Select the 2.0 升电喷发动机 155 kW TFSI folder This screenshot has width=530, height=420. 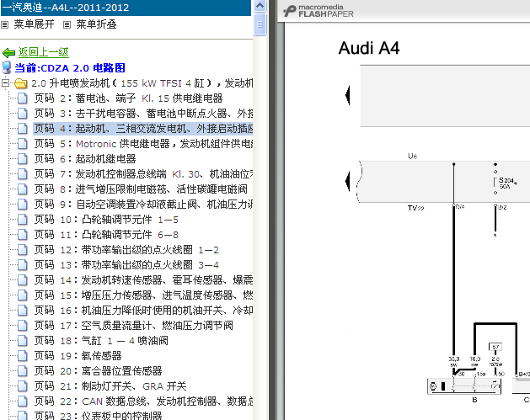(x=142, y=83)
